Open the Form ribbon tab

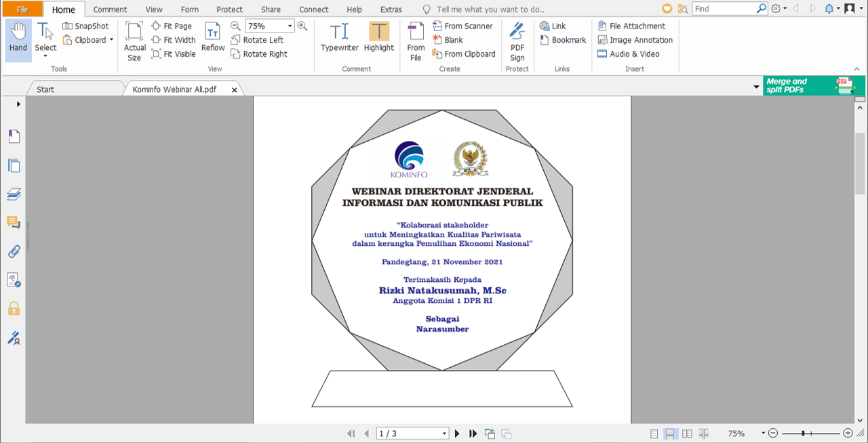coord(190,9)
